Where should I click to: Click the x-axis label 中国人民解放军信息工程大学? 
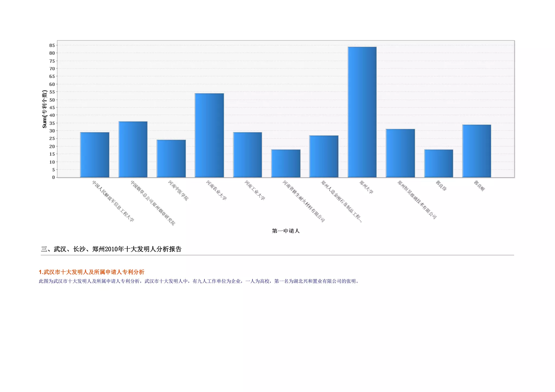tap(113, 201)
